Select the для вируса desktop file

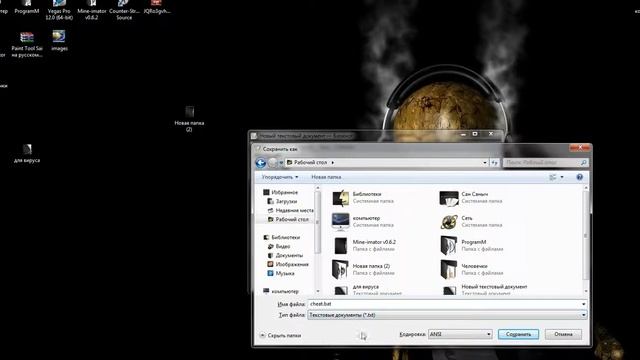(27, 153)
